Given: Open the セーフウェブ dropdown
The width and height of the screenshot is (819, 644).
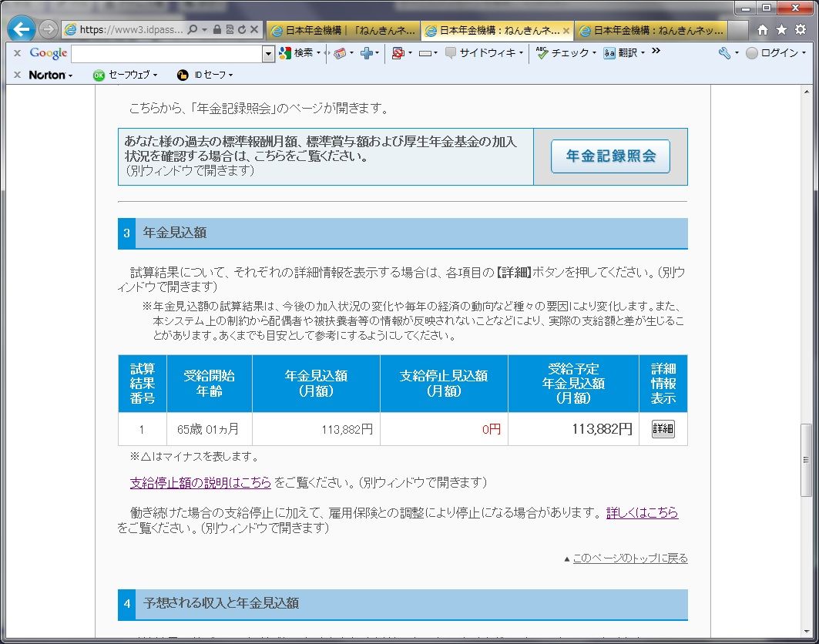Looking at the screenshot, I should 126,75.
